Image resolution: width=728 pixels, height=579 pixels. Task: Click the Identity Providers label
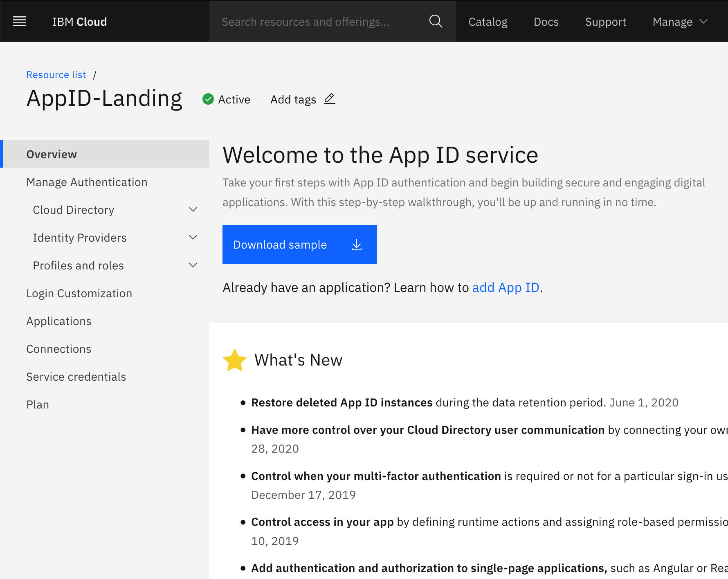pos(80,238)
